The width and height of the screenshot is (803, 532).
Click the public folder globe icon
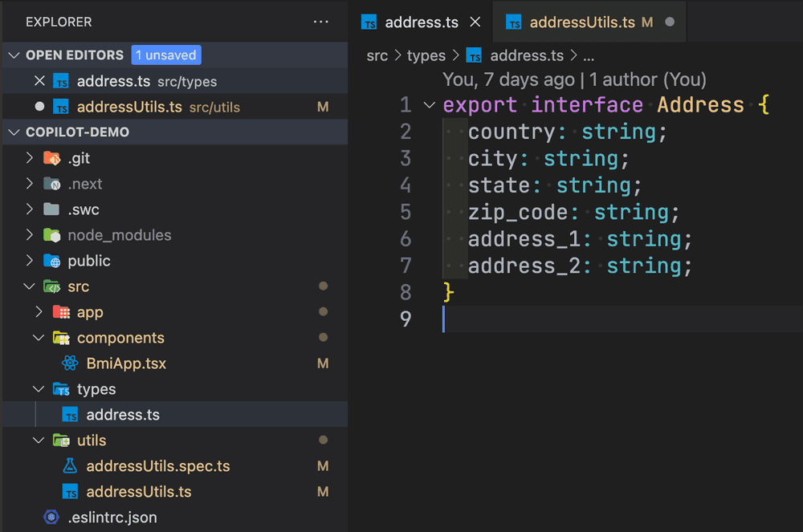[x=52, y=261]
